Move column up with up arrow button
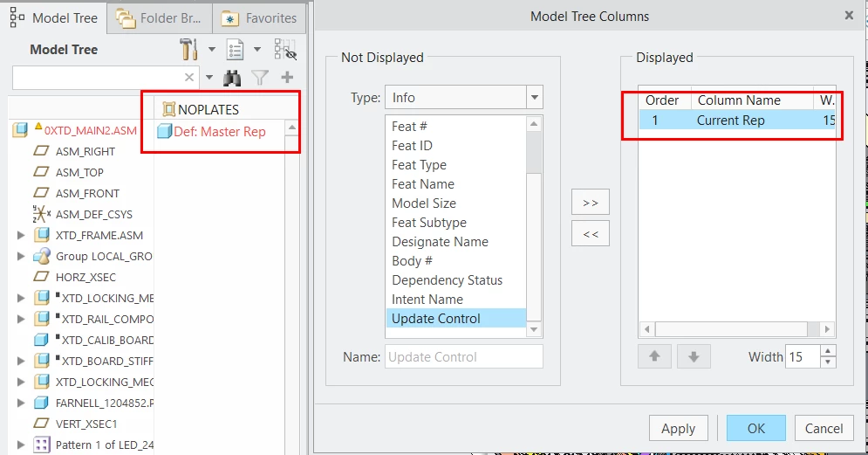 point(654,356)
